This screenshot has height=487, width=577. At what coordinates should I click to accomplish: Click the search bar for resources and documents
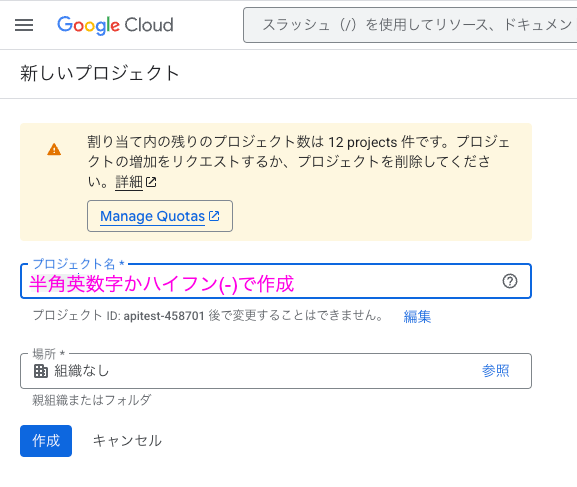(410, 25)
